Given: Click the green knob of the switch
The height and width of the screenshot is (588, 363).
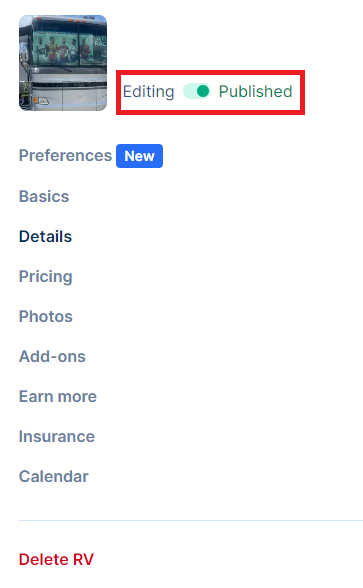Looking at the screenshot, I should click(203, 91).
